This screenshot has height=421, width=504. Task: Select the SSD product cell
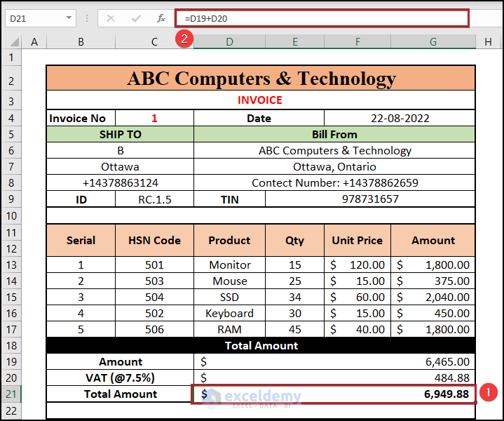point(229,297)
